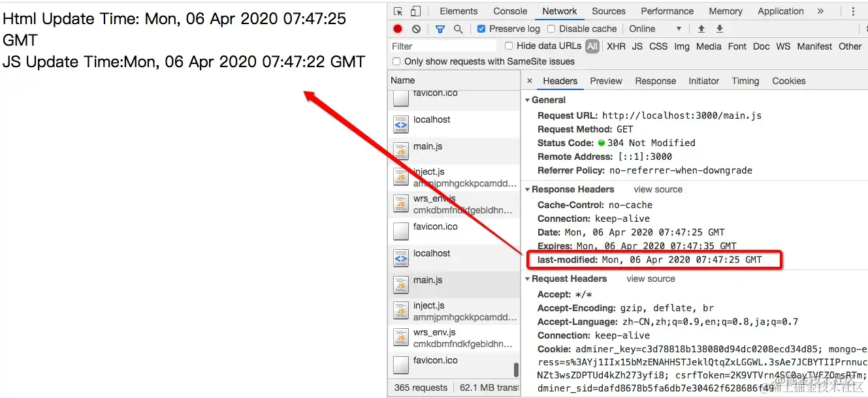
Task: Filter requests by All types
Action: click(x=592, y=46)
